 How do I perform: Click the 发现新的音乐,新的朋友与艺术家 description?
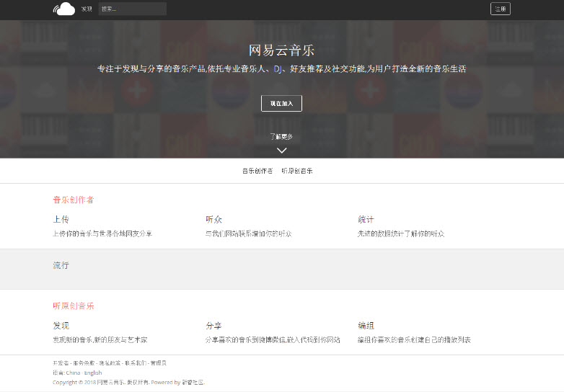100,339
